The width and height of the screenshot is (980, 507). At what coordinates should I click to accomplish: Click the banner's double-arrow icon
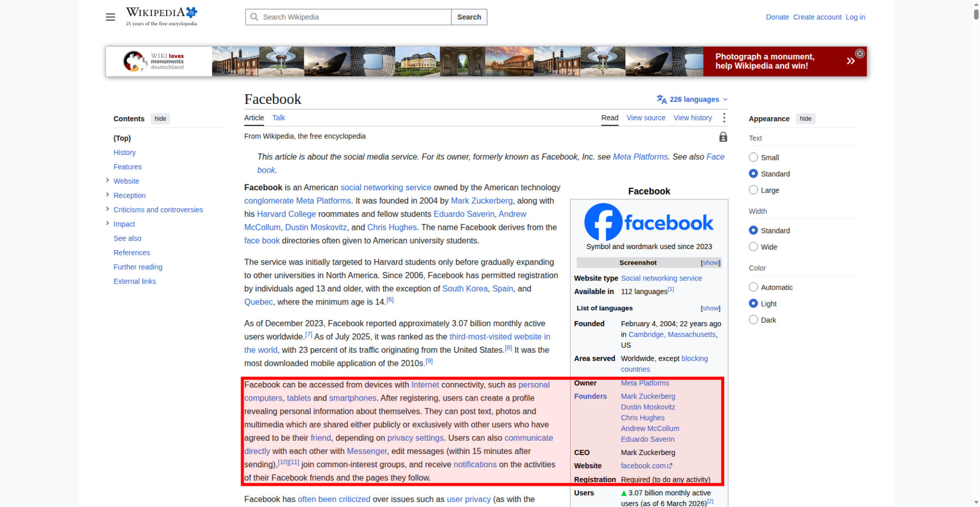[851, 61]
